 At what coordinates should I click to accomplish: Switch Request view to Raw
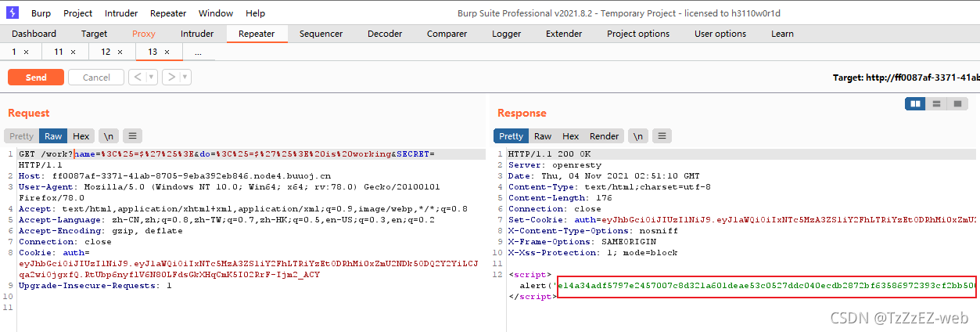point(53,136)
